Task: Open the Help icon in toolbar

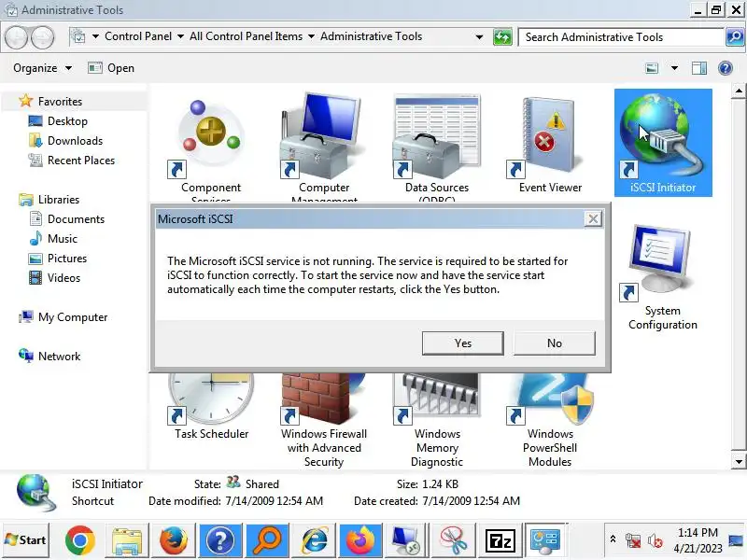Action: (726, 68)
